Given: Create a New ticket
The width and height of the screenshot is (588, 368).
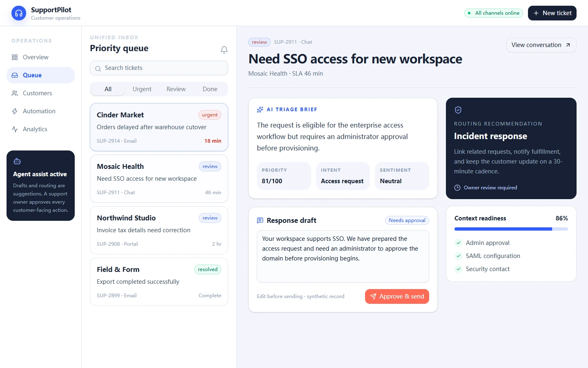Looking at the screenshot, I should click(x=552, y=13).
